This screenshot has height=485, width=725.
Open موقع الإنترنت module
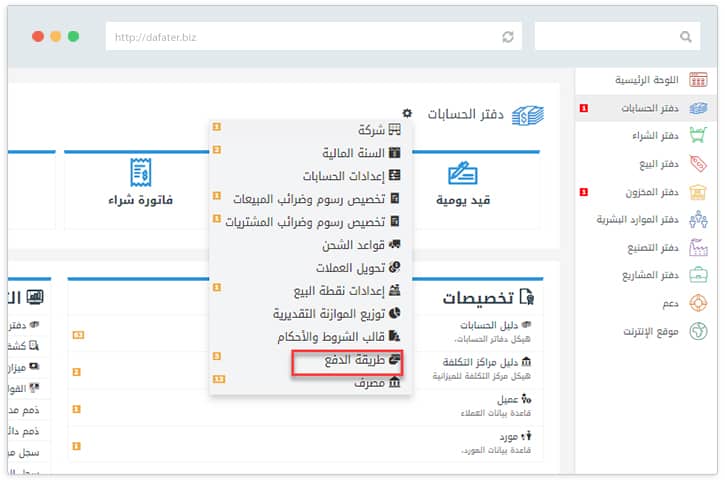click(648, 331)
